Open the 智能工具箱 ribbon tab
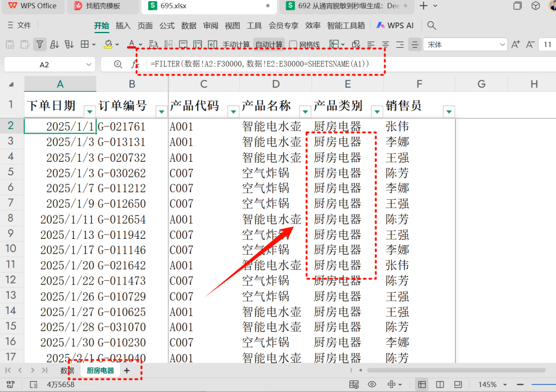556x392 pixels. tap(346, 26)
